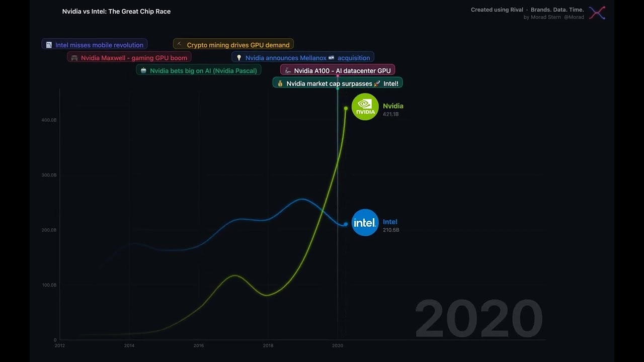Click the Nvidia value 421.1B
The image size is (644, 362).
point(391,115)
